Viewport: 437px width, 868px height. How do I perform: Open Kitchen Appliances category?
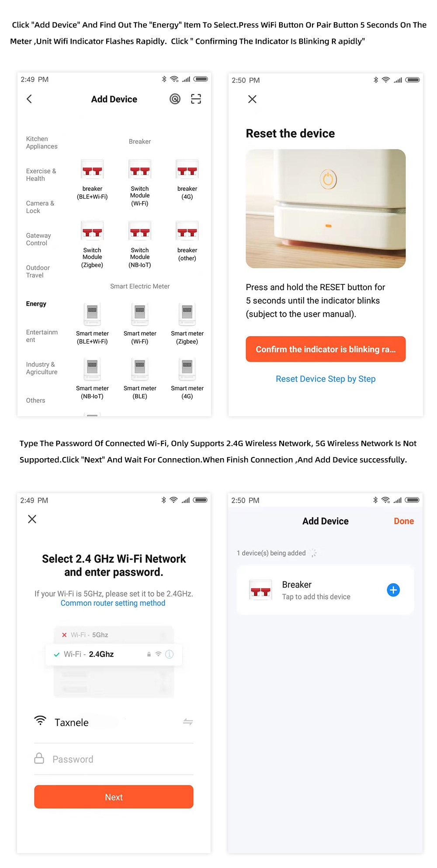pyautogui.click(x=42, y=142)
